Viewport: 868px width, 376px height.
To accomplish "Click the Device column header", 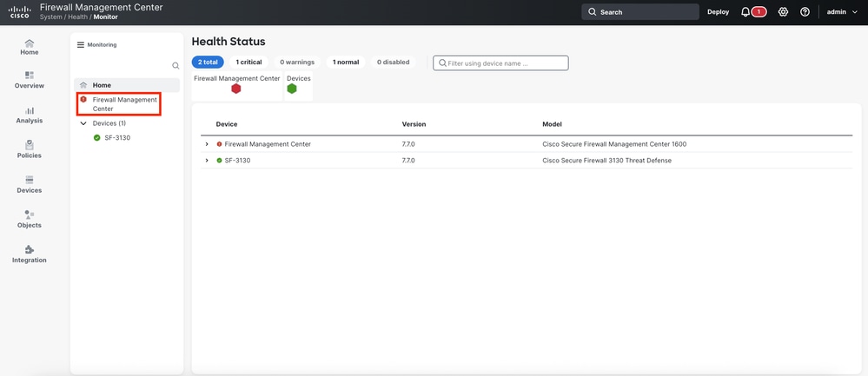I will click(227, 124).
